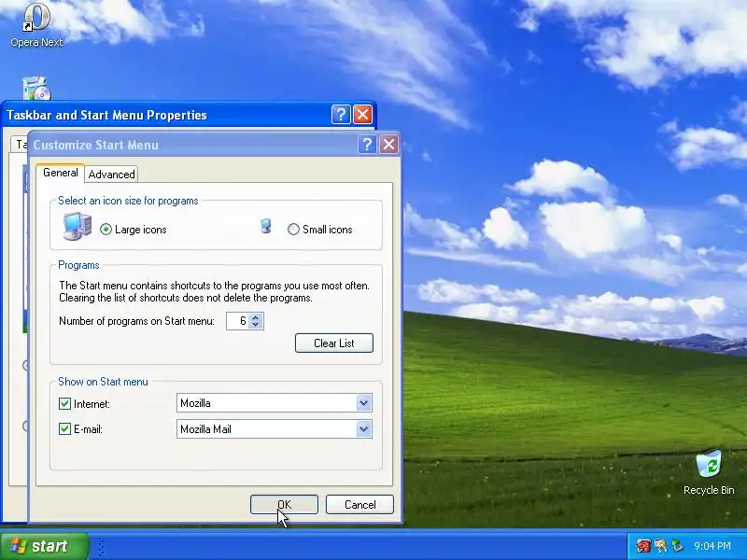Select the General tab
This screenshot has width=747, height=560.
point(60,173)
